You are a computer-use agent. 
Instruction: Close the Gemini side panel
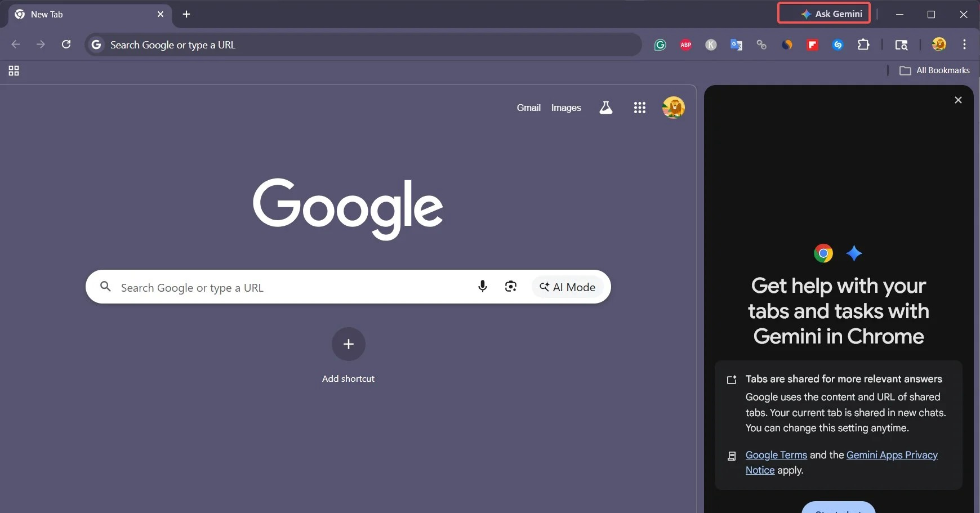(x=957, y=100)
